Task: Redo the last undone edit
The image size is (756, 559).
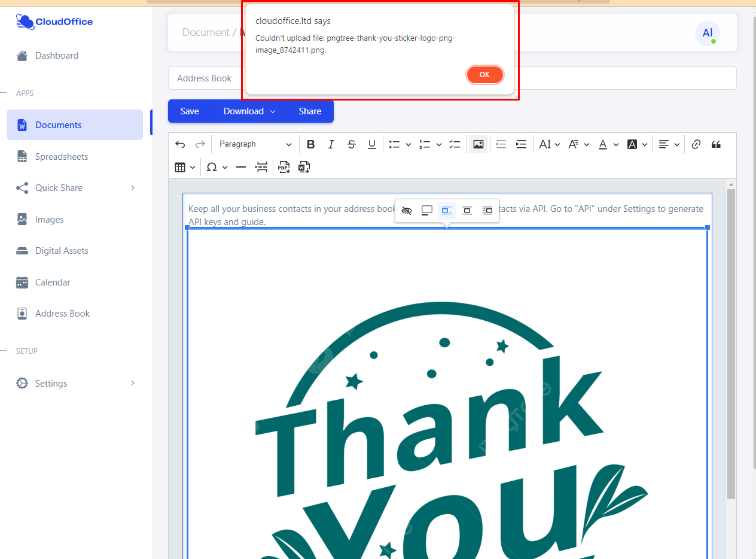Action: click(x=200, y=144)
